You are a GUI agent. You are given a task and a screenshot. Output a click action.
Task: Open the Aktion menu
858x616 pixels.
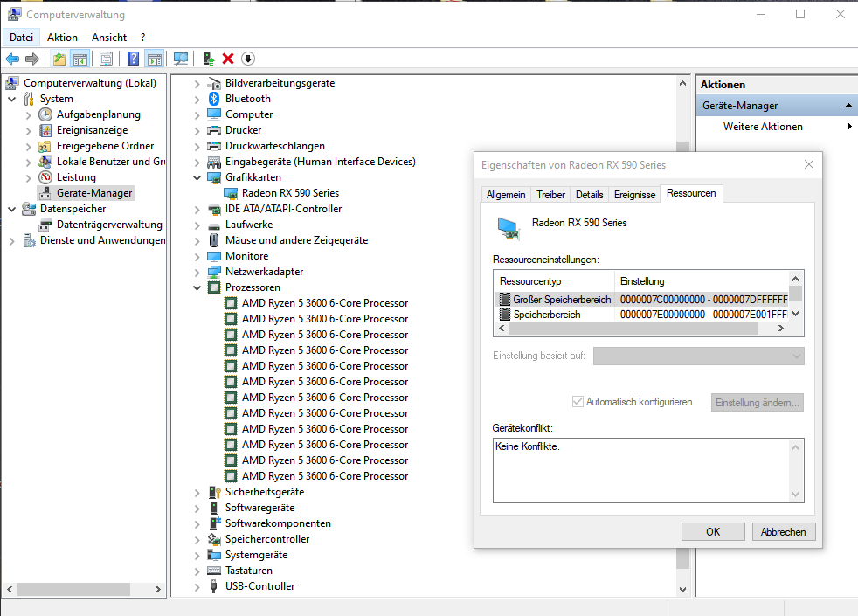pos(62,38)
